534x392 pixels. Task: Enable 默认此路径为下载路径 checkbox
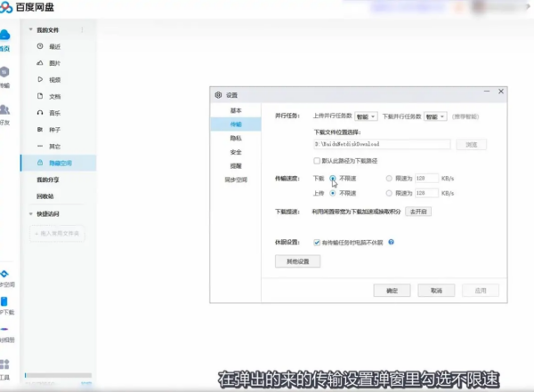[x=317, y=161]
